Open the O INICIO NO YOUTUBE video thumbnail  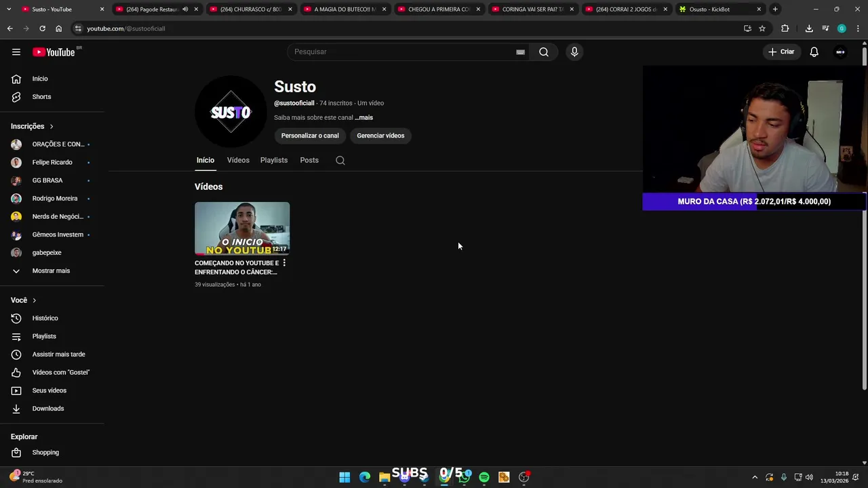coord(242,228)
